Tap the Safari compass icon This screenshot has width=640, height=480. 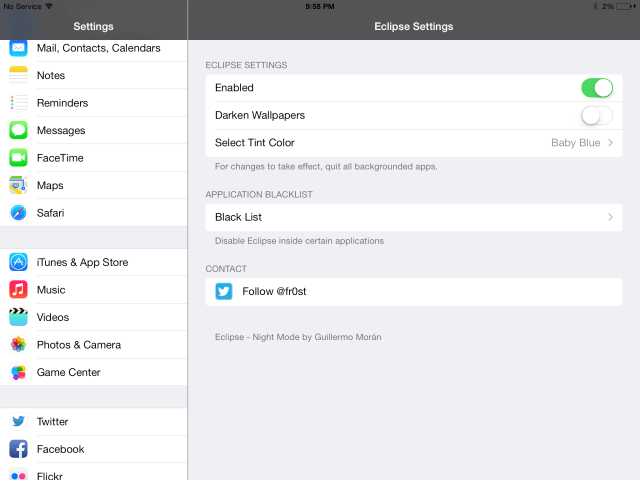[18, 213]
